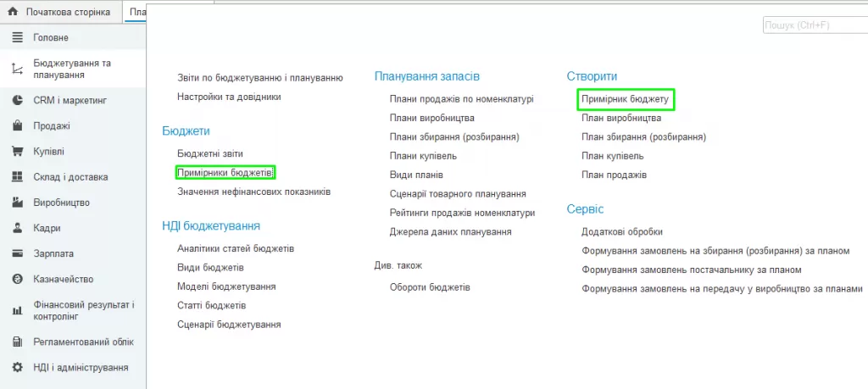
Task: Create a План купівель document
Action: coord(613,156)
